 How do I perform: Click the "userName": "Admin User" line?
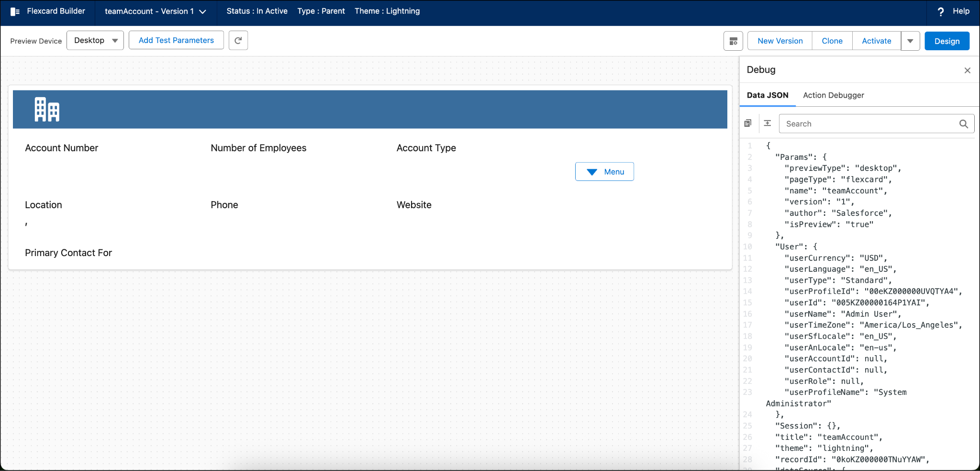843,314
